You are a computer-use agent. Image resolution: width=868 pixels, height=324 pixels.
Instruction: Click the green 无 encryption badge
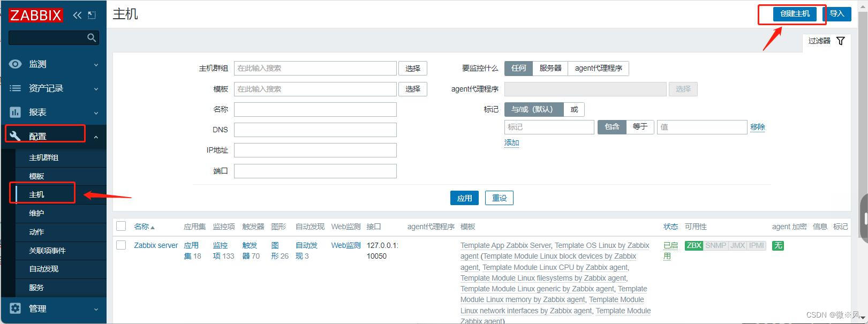click(778, 245)
